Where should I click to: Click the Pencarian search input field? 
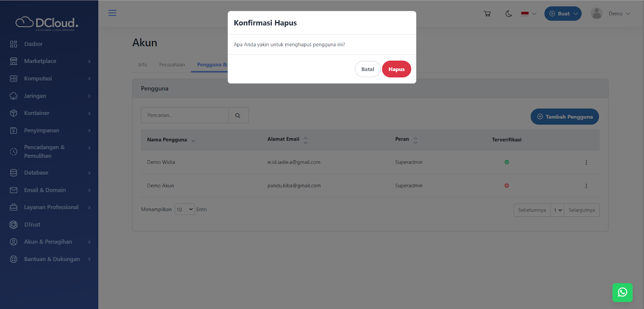pos(185,115)
